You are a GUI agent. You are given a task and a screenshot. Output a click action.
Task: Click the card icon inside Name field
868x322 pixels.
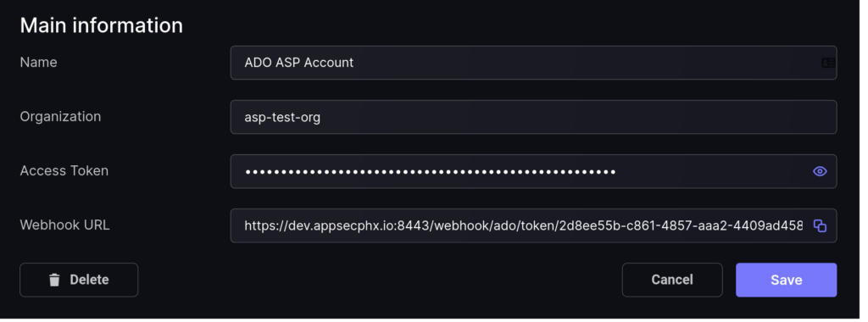(828, 63)
